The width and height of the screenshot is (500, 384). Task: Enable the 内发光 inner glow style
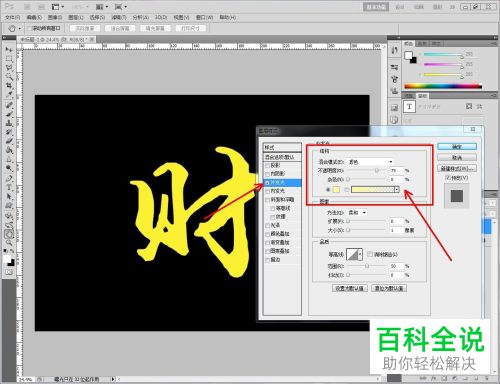(267, 191)
